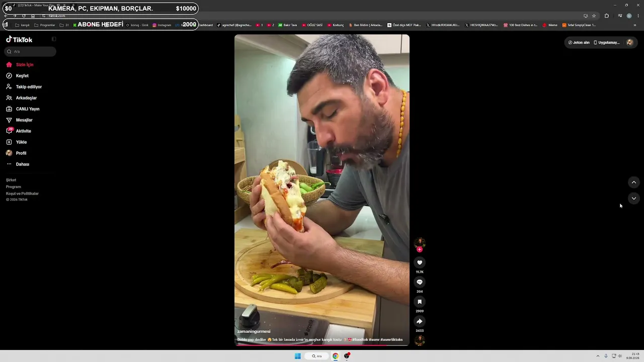
Task: Go to previous video with up chevron
Action: coord(634,182)
